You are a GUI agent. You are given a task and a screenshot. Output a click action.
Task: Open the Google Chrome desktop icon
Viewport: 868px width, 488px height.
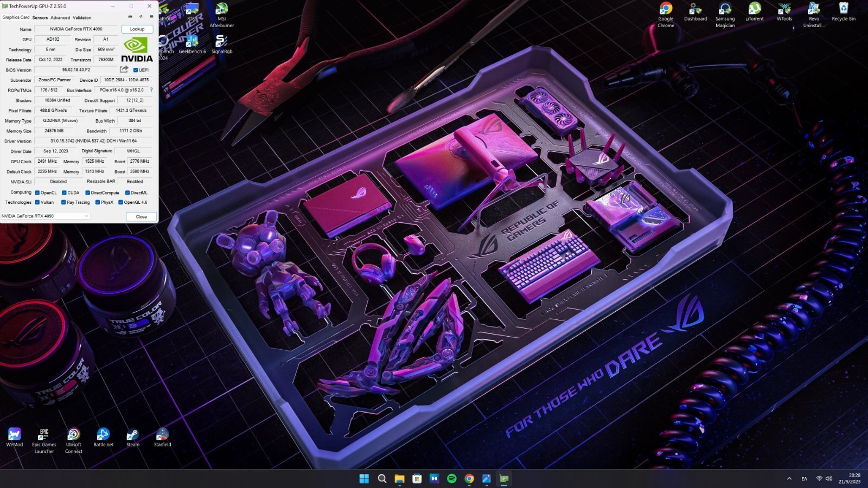pyautogui.click(x=666, y=15)
